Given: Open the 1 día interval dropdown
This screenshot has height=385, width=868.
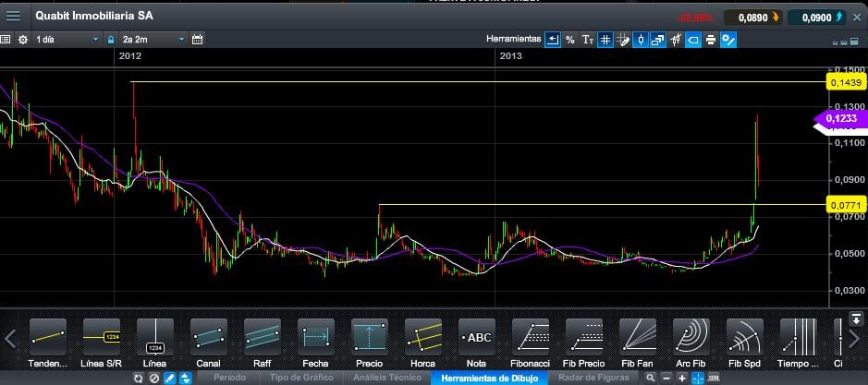Looking at the screenshot, I should click(67, 40).
